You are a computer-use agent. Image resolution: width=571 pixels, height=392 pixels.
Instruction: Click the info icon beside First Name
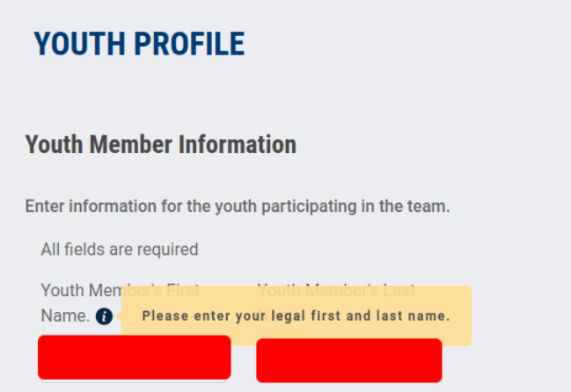[x=104, y=316]
